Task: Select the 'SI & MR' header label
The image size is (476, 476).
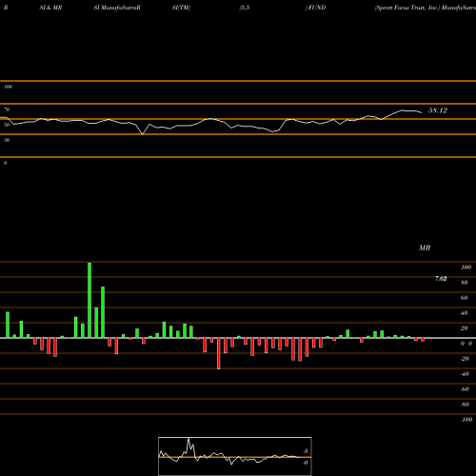Action: click(x=50, y=8)
